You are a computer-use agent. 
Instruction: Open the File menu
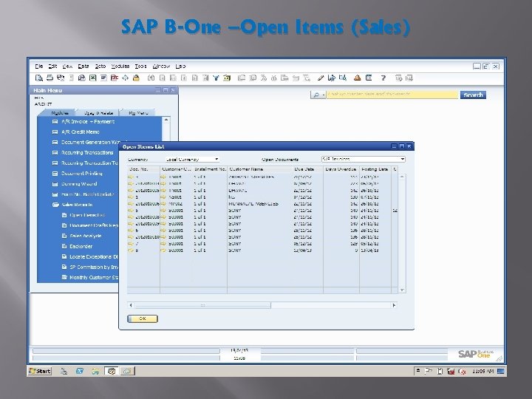[x=39, y=66]
